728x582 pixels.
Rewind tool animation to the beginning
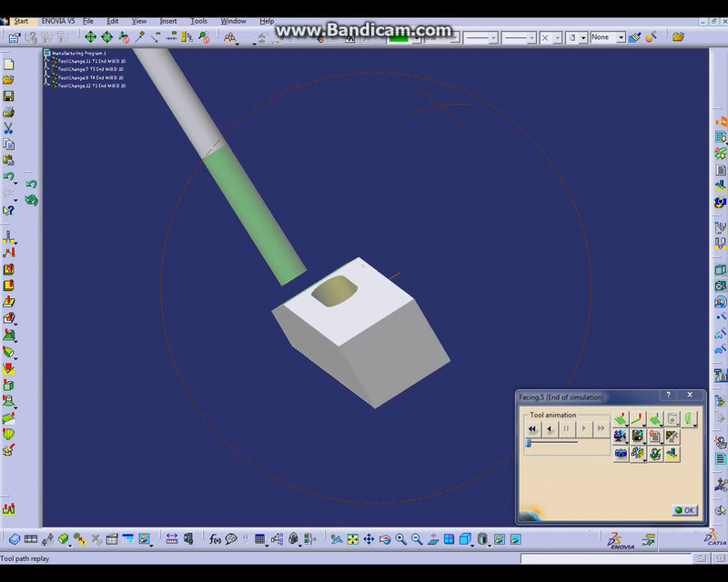coord(532,428)
